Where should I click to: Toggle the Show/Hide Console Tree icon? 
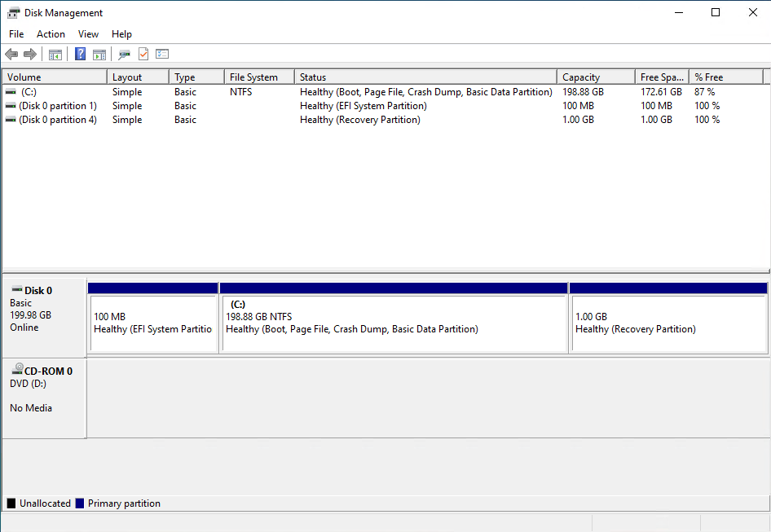coord(55,54)
